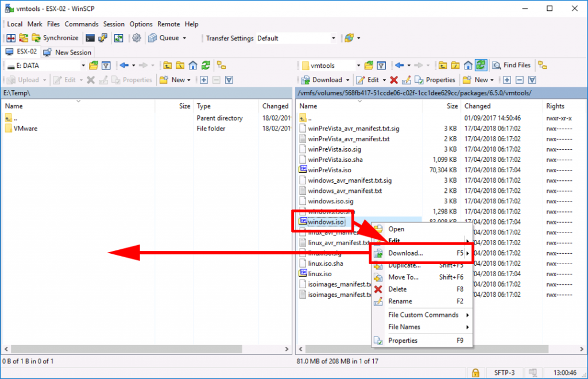Click remote Unselect Files minus icon

[x=519, y=80]
